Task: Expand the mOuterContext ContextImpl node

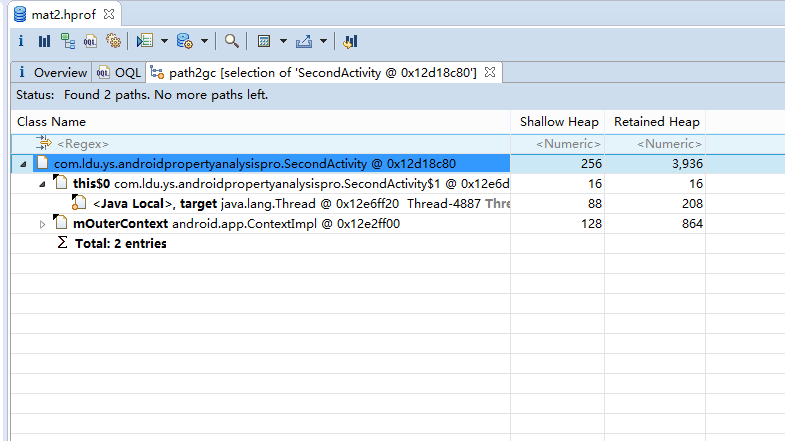Action: (42, 224)
